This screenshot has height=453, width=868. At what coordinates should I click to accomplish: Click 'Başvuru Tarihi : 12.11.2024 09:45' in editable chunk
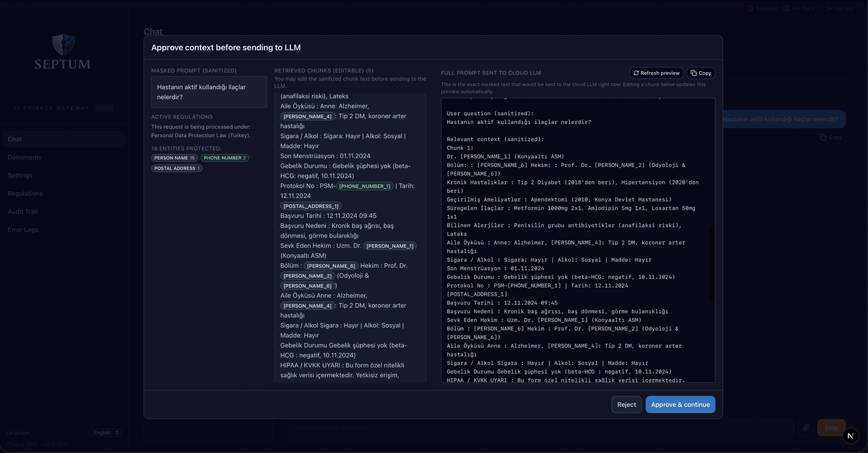click(x=328, y=216)
